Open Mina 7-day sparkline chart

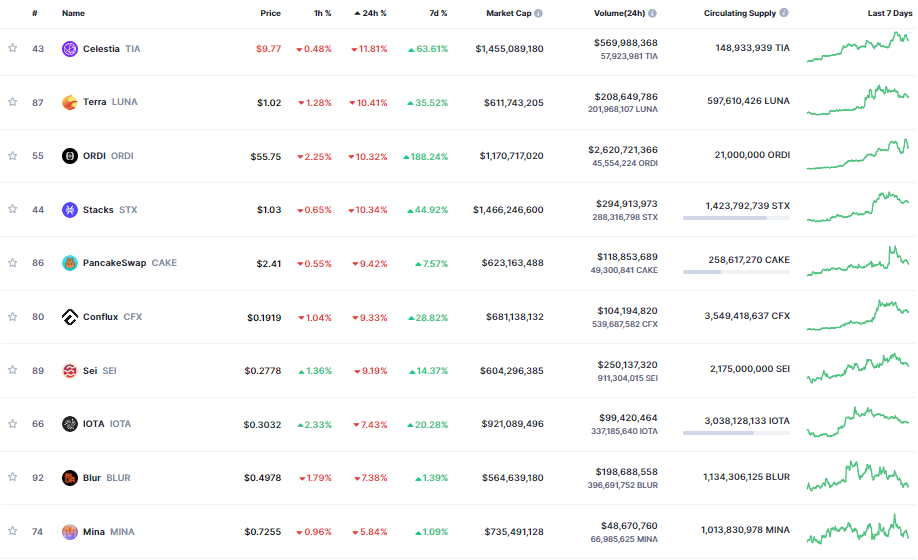point(858,529)
